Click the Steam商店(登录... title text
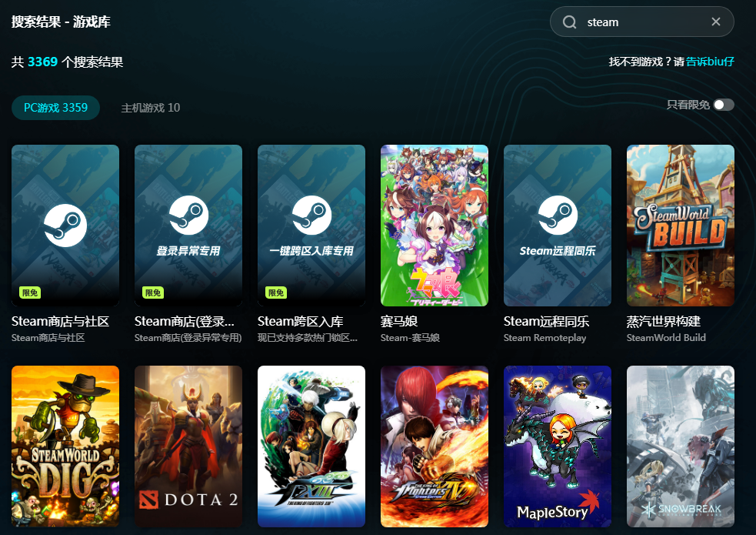 (x=184, y=321)
